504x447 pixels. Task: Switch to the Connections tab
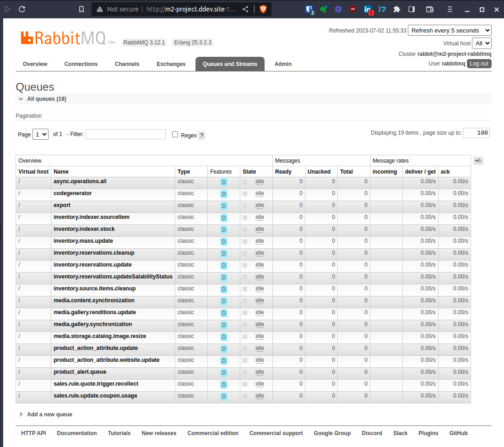(81, 64)
